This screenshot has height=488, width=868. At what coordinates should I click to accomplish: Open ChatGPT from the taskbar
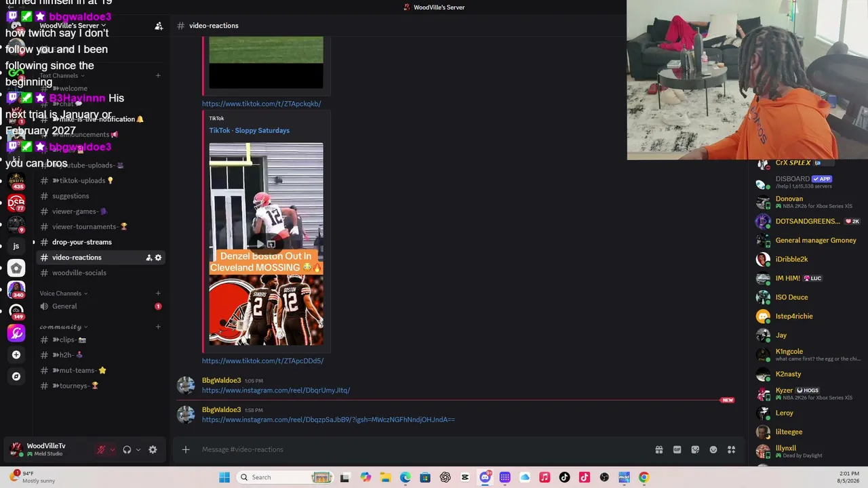point(445,477)
